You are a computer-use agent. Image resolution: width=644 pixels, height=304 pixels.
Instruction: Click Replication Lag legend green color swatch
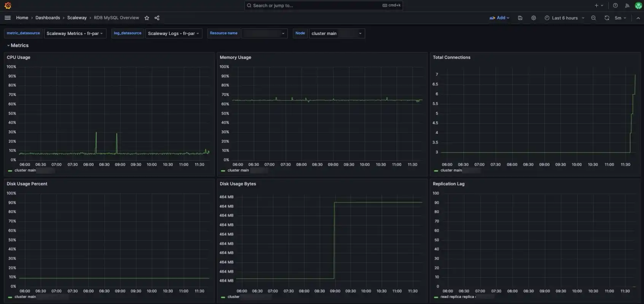436,298
